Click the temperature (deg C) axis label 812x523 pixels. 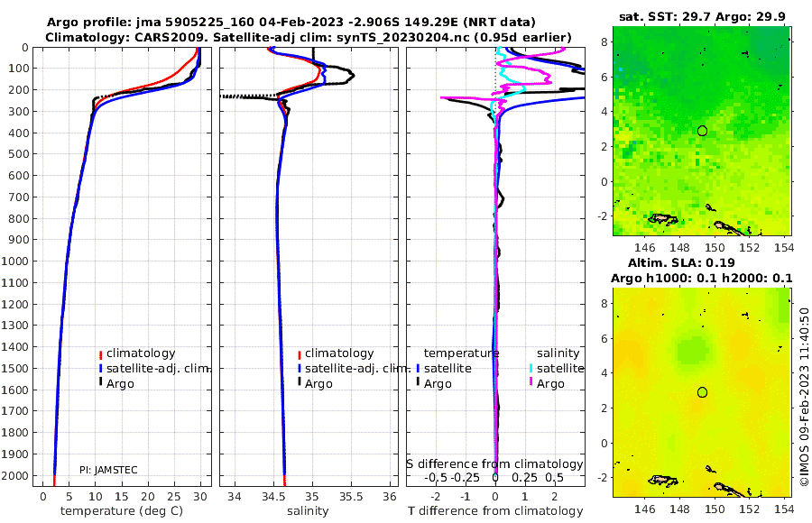click(x=122, y=510)
